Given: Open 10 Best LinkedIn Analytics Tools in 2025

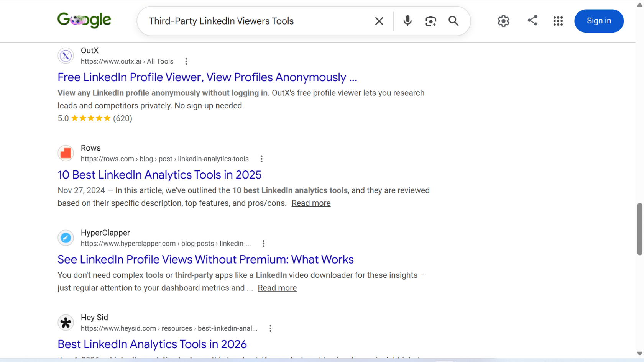Looking at the screenshot, I should click(159, 175).
